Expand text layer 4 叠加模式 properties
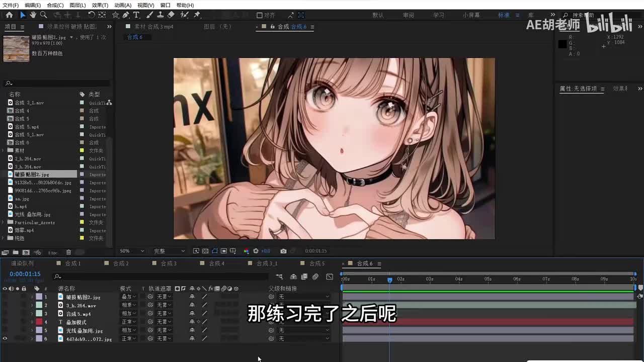The height and width of the screenshot is (362, 644). 32,322
